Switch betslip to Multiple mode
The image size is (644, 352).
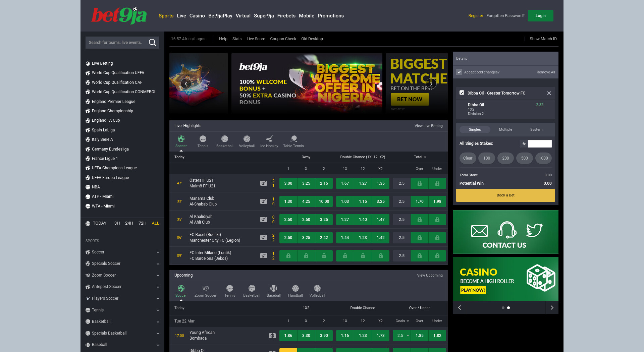(505, 129)
